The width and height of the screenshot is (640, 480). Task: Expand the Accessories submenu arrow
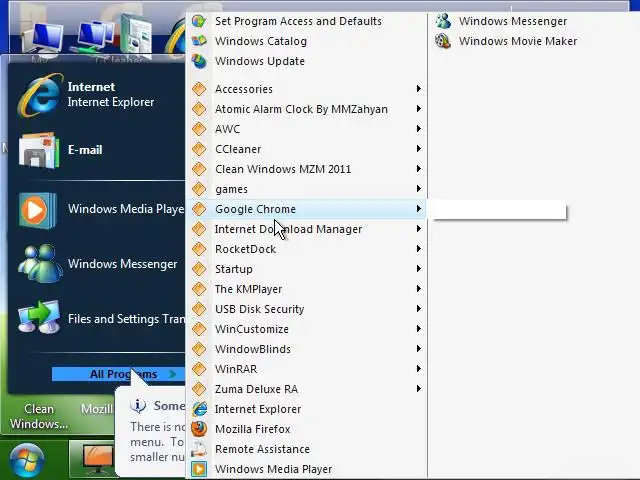[x=418, y=89]
